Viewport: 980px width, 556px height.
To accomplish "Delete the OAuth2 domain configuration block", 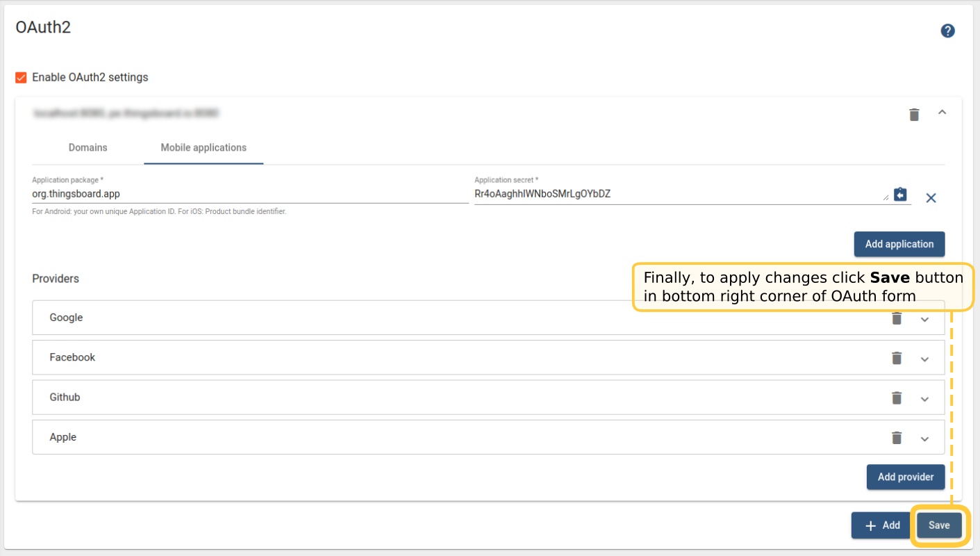I will (x=914, y=115).
